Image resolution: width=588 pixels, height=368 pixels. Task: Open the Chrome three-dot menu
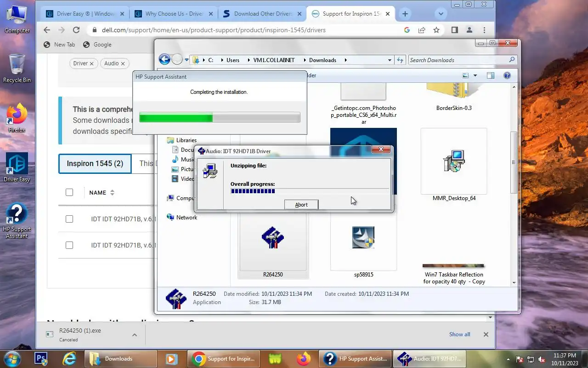484,30
